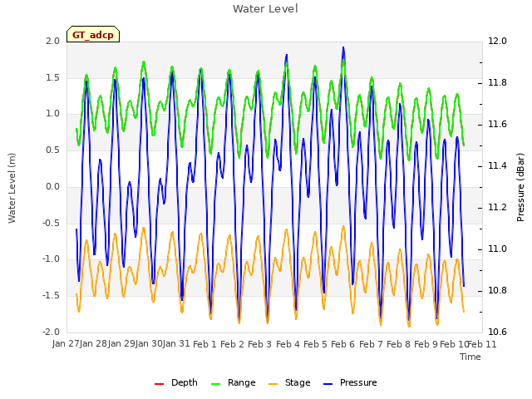Click the 0.5 water level tick label
The height and width of the screenshot is (399, 532).
point(53,150)
